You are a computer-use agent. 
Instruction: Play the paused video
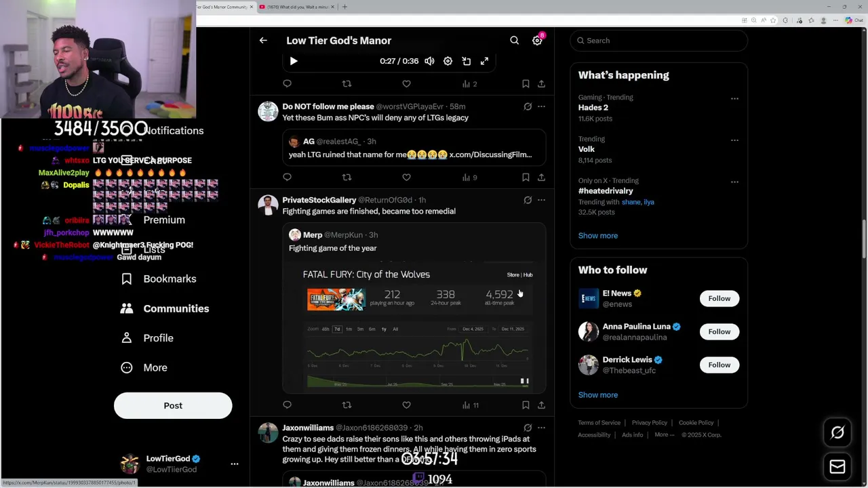pos(294,61)
